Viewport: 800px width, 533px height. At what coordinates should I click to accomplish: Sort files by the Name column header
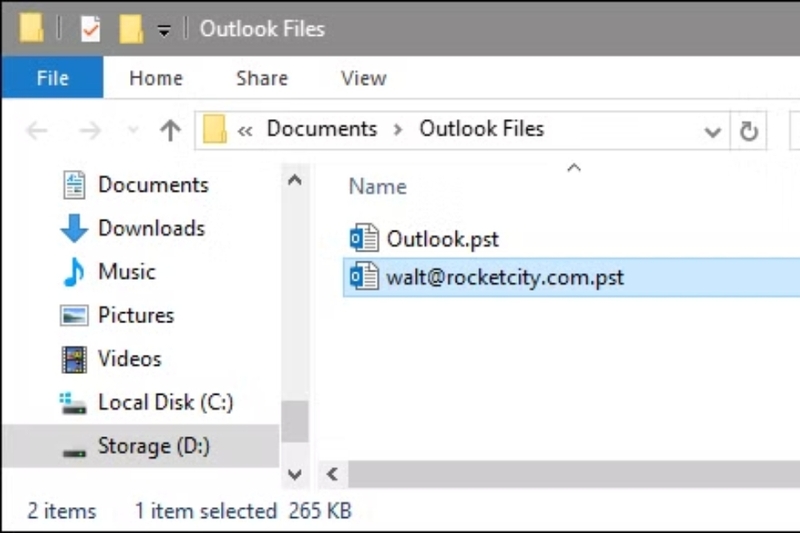377,186
